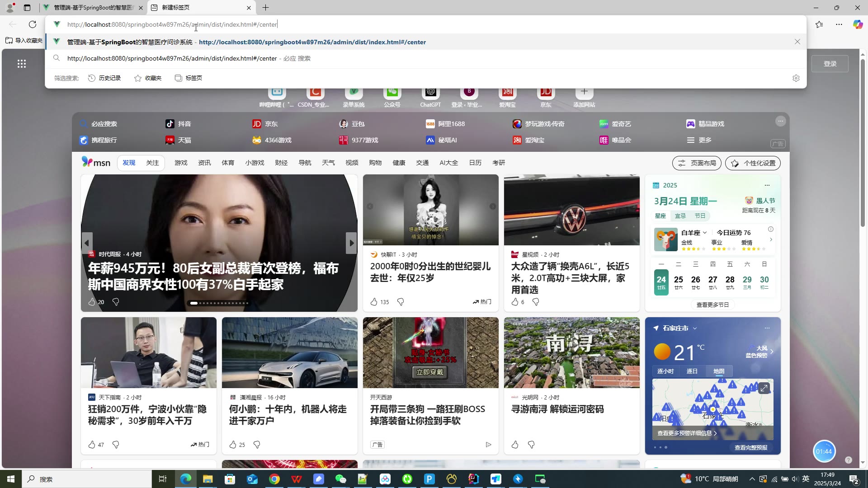This screenshot has width=868, height=488.
Task: Expand the weather map with expand icon
Action: point(764,388)
